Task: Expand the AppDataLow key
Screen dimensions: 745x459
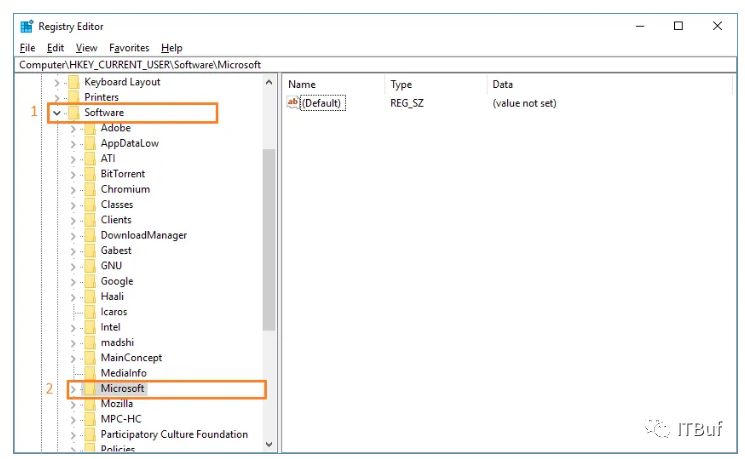Action: [73, 144]
